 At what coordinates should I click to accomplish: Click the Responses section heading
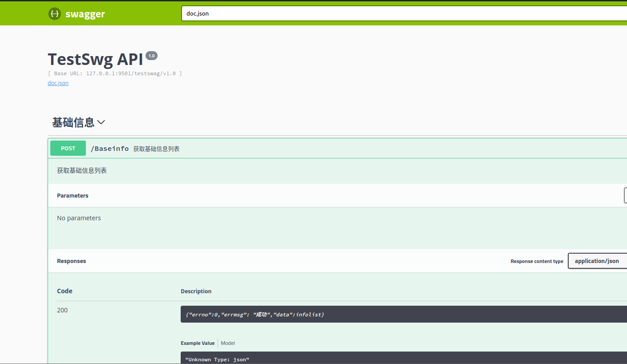[72, 261]
